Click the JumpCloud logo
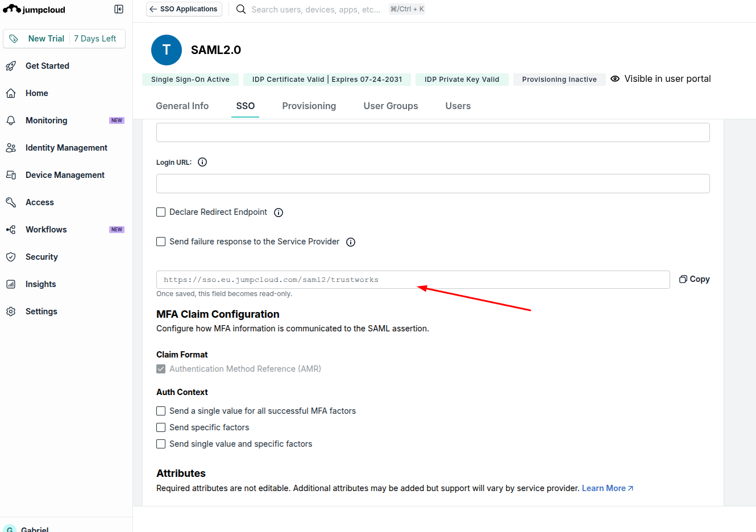 34,9
